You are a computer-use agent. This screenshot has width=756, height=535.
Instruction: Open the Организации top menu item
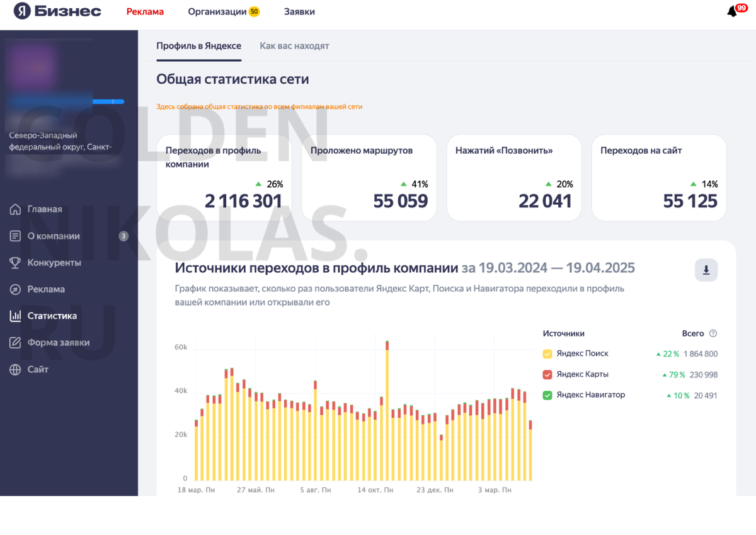217,11
